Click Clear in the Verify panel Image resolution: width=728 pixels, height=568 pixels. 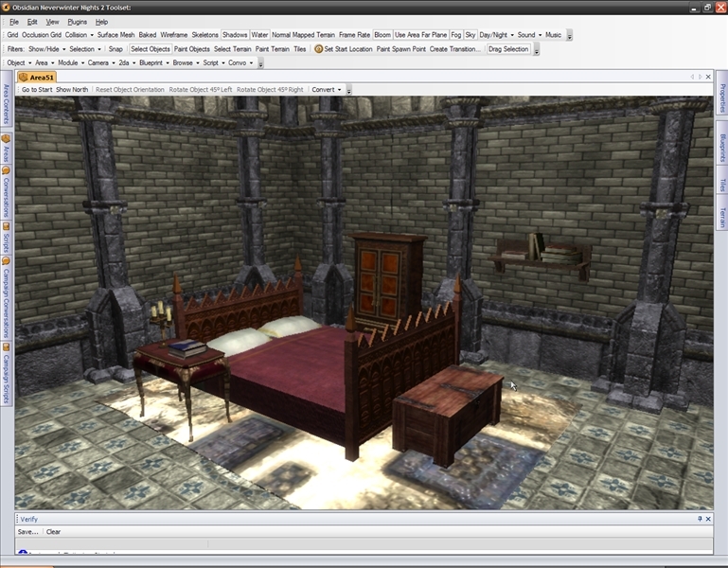pos(54,532)
